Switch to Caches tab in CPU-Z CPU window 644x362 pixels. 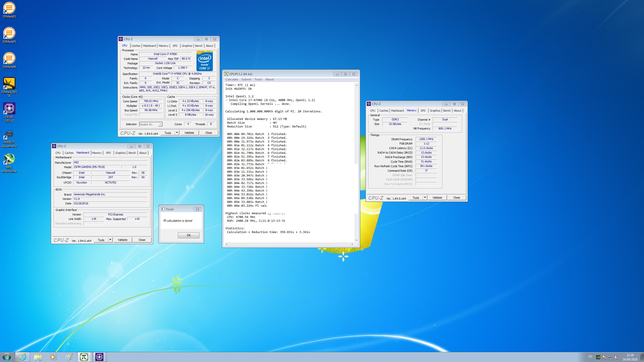pyautogui.click(x=136, y=46)
